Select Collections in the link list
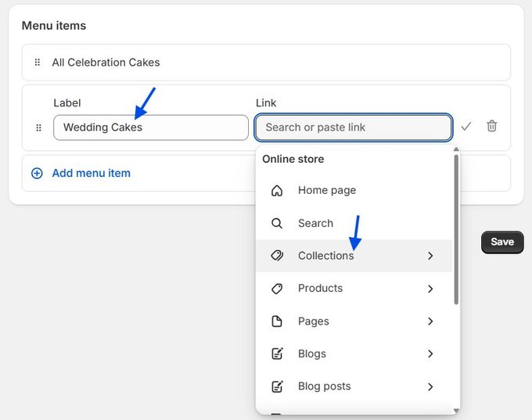 (354, 256)
